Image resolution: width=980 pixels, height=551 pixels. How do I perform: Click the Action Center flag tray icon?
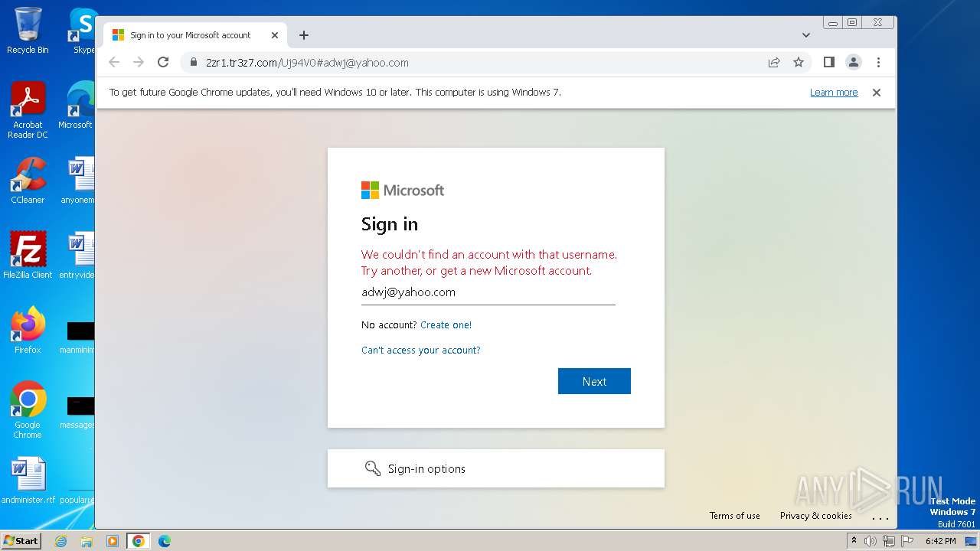[x=906, y=541]
